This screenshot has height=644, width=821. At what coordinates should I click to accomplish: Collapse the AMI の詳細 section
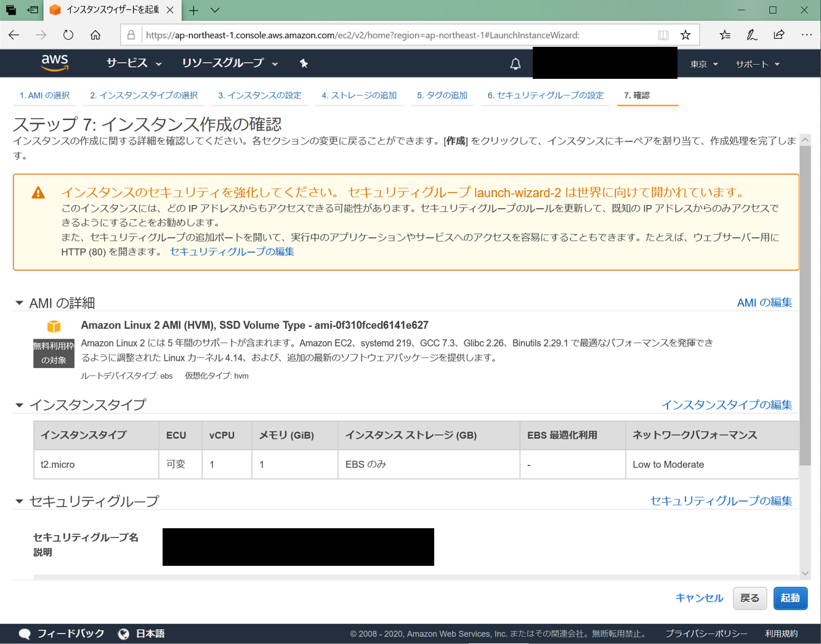pos(19,303)
